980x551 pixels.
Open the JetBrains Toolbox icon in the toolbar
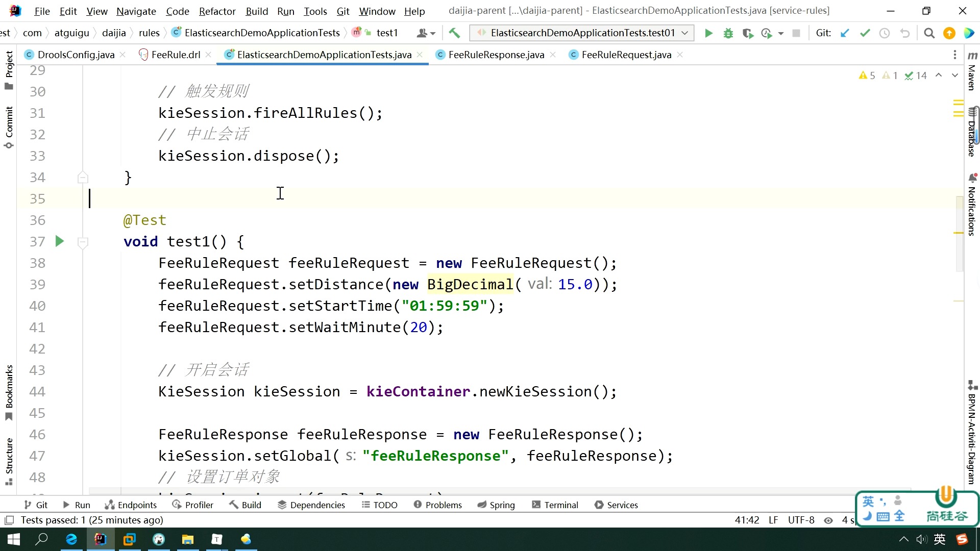[969, 33]
